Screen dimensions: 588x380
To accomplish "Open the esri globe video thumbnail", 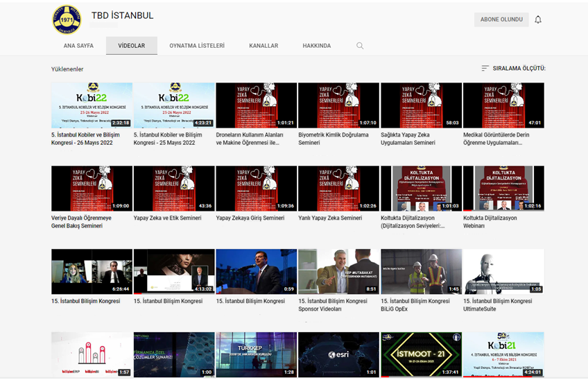I will 338,354.
